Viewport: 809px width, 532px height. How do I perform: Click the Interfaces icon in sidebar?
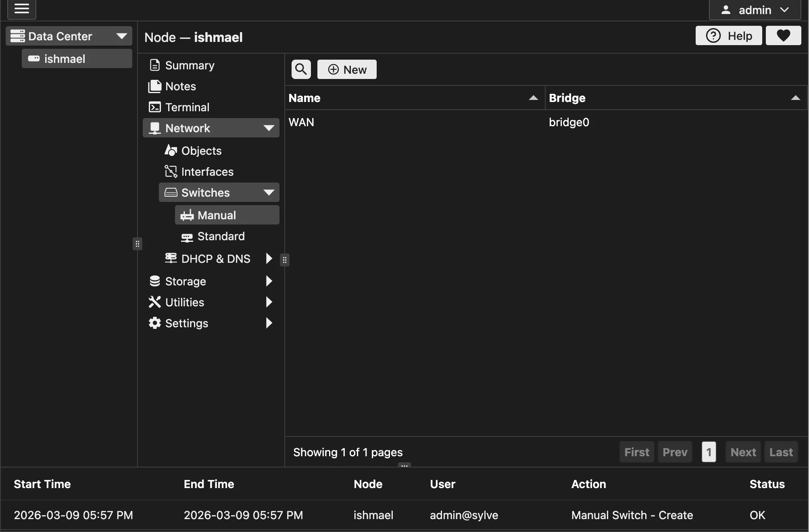point(171,172)
